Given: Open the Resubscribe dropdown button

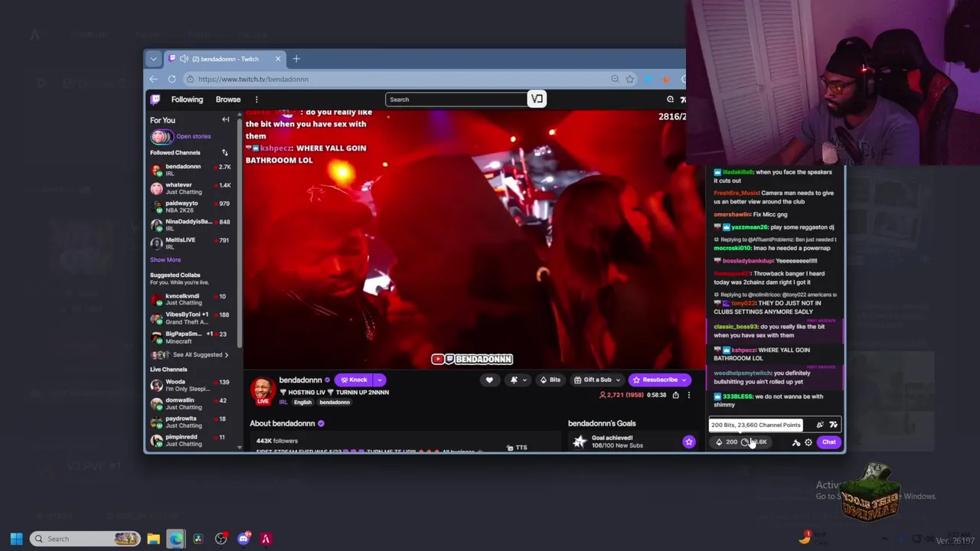Looking at the screenshot, I should [659, 380].
